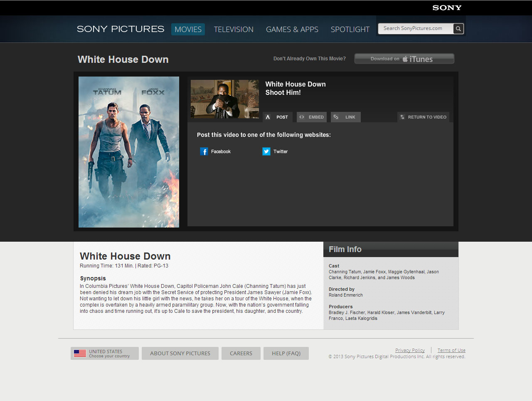This screenshot has width=532, height=401.
Task: Click the Shoot Him! video thumbnail
Action: [225, 99]
